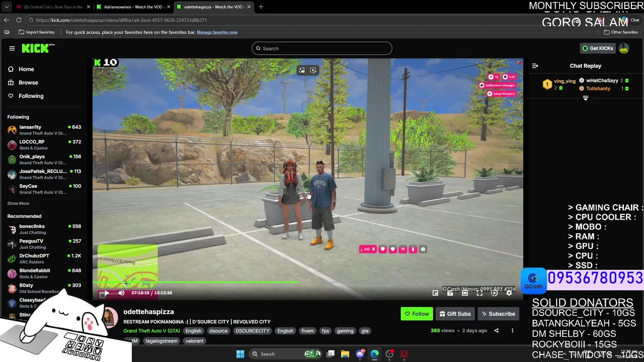This screenshot has width=644, height=362.
Task: Open gifter Tutishanty's profile
Action: tap(598, 88)
